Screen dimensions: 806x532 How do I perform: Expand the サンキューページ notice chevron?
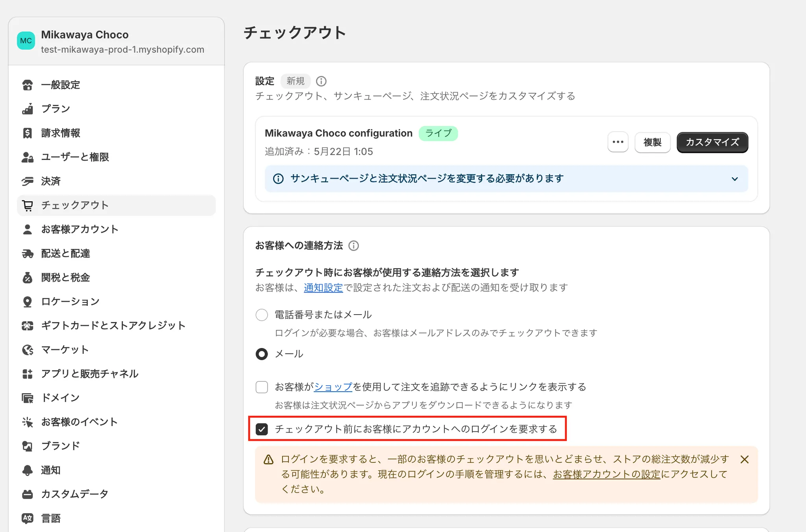click(x=734, y=179)
